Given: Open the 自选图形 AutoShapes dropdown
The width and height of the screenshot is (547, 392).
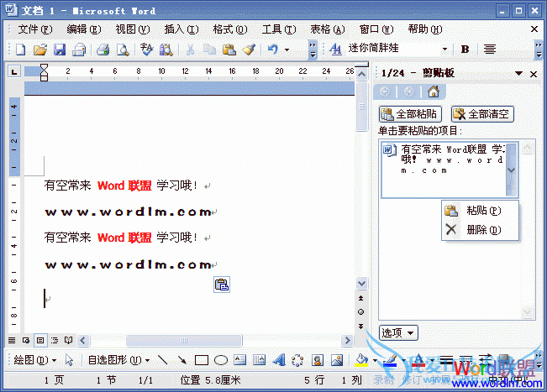Looking at the screenshot, I should click(118, 360).
